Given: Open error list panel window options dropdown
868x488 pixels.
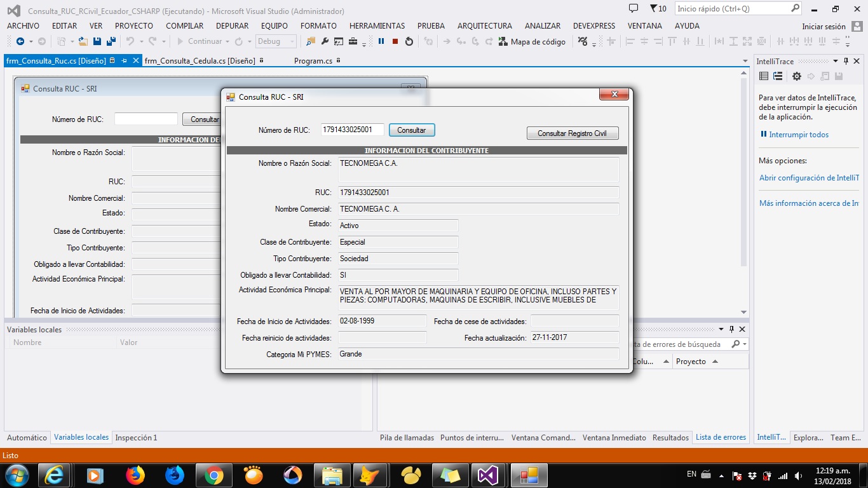Looking at the screenshot, I should [721, 329].
